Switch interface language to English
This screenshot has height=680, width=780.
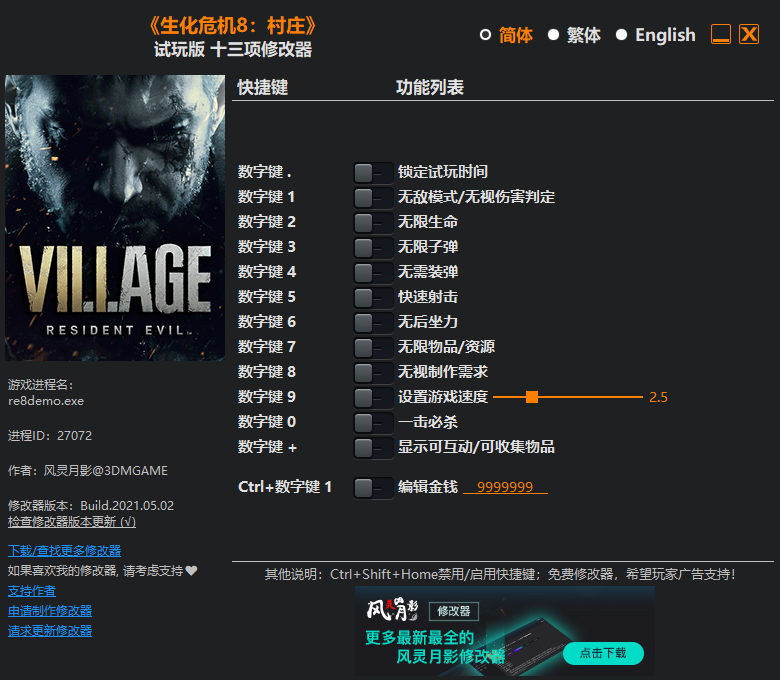coord(622,35)
